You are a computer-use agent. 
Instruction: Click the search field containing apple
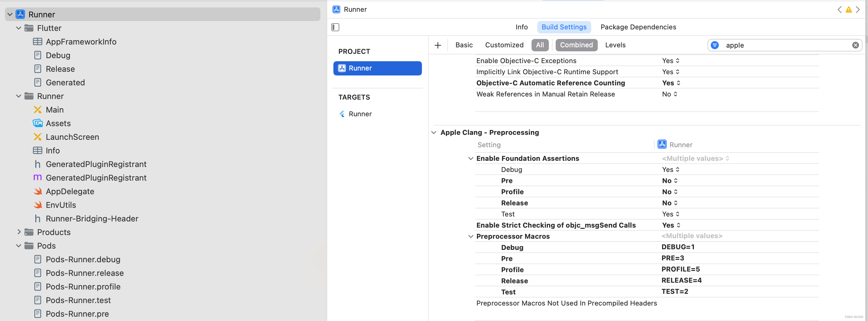(785, 45)
